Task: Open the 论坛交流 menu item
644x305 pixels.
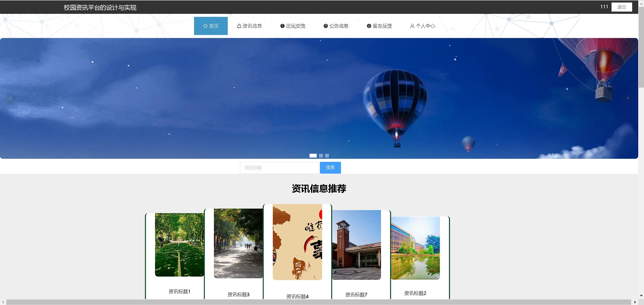Action: (295, 26)
